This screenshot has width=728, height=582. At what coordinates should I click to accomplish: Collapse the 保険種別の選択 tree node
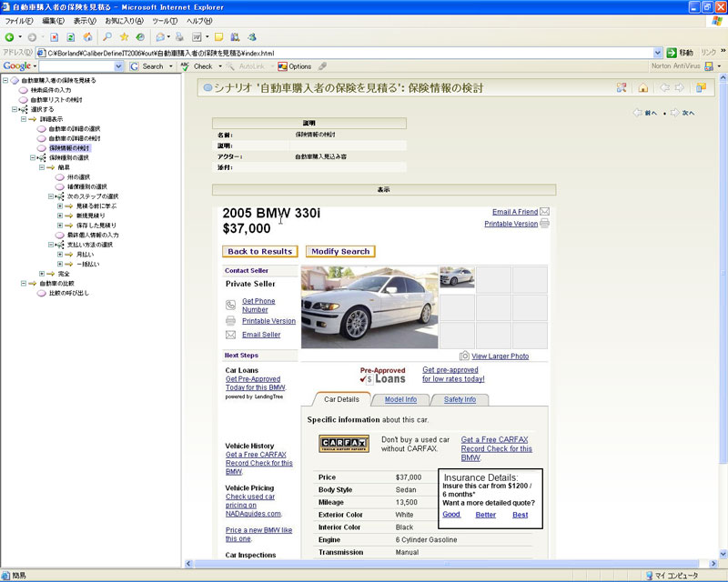[33, 158]
